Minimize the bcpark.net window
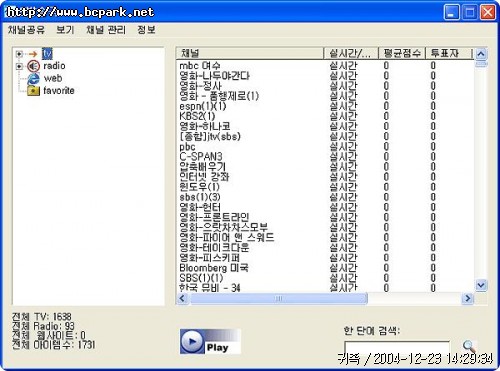500x371 pixels. click(451, 12)
